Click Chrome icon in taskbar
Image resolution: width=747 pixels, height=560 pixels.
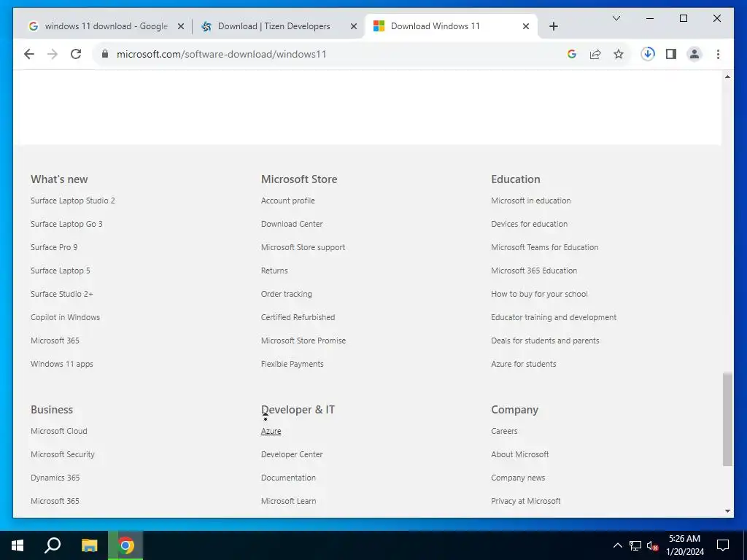pos(125,545)
